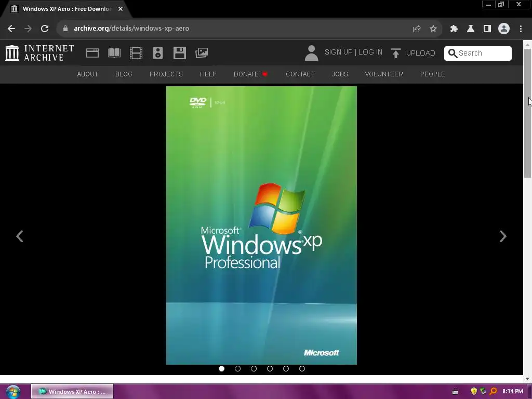This screenshot has width=532, height=399.
Task: Click the Internet Archive logo
Action: coord(39,53)
